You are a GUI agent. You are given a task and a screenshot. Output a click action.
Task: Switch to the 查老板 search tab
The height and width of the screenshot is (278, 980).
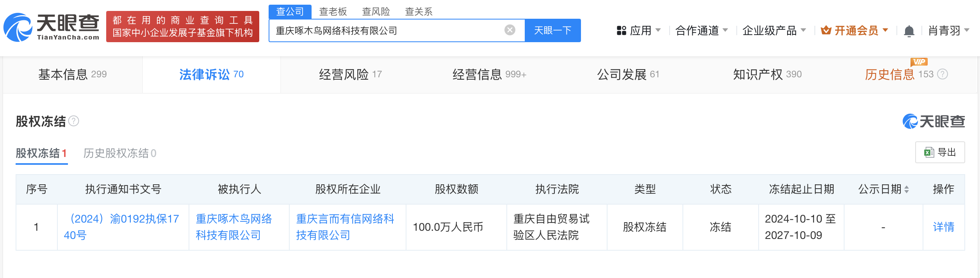pyautogui.click(x=333, y=12)
